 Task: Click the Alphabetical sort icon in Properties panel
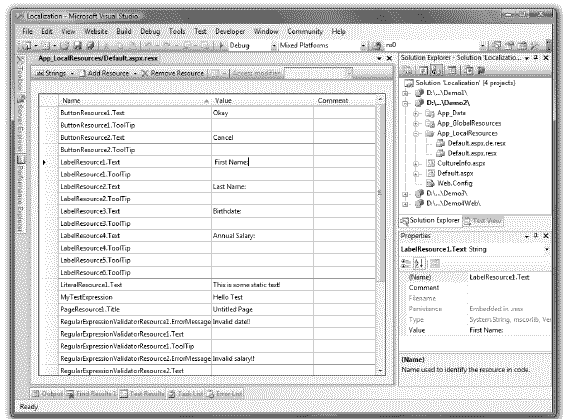coord(419,264)
